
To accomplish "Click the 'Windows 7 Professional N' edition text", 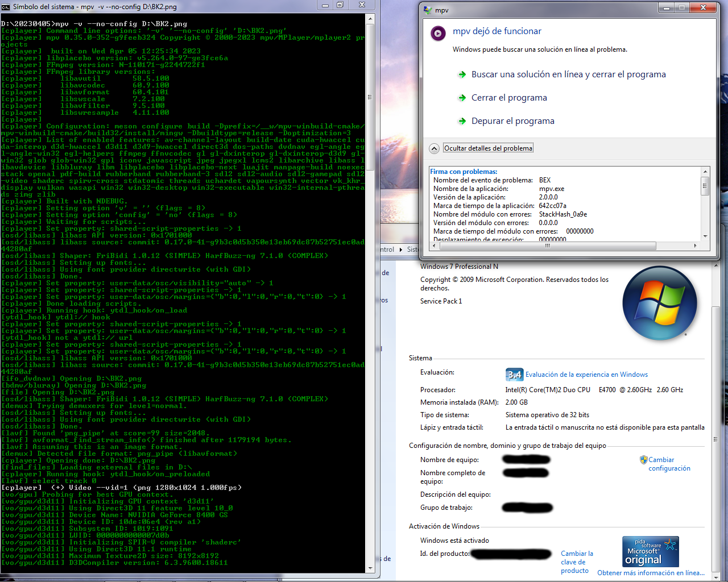I will pyautogui.click(x=459, y=267).
